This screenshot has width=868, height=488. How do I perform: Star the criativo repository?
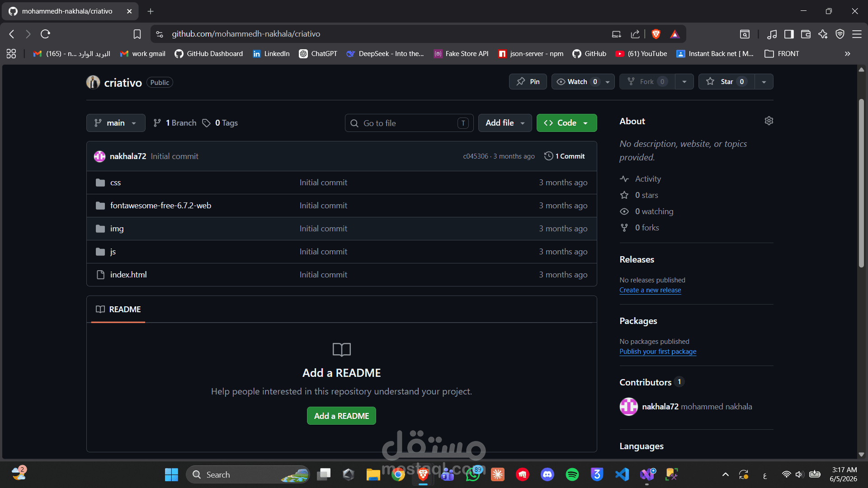tap(726, 82)
